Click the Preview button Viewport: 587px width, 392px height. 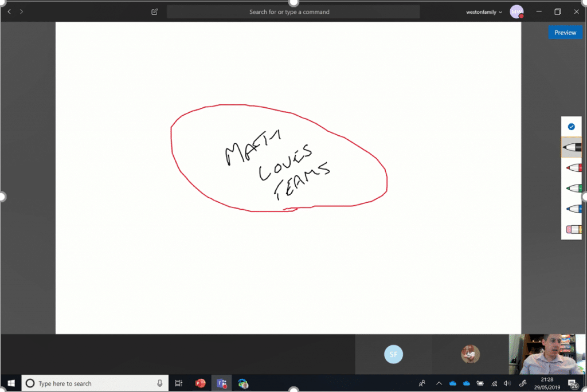(565, 32)
